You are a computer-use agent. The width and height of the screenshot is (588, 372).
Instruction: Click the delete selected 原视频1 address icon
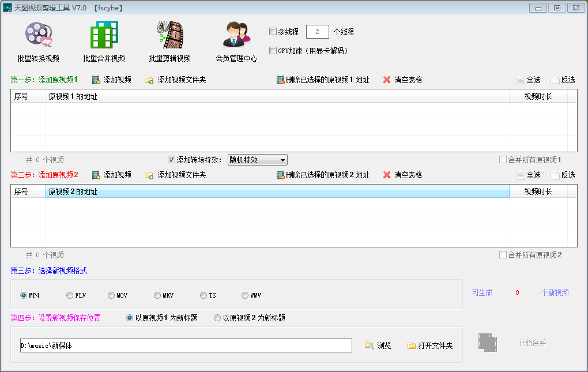pos(280,80)
